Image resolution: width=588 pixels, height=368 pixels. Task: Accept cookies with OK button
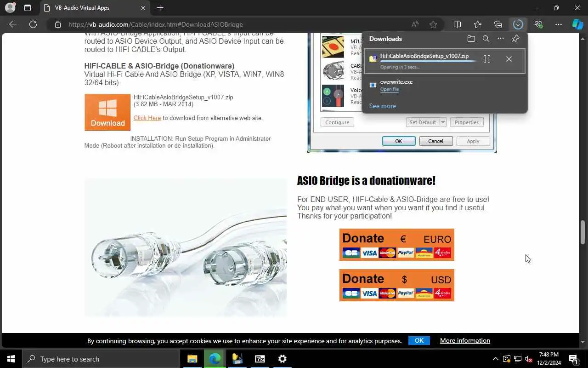click(419, 340)
